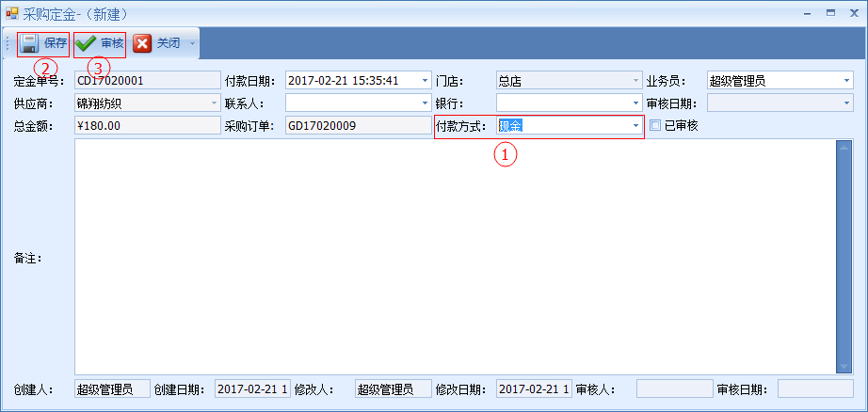Image resolution: width=868 pixels, height=412 pixels.
Task: Click the remarks area vertical scrollbar
Action: click(844, 256)
